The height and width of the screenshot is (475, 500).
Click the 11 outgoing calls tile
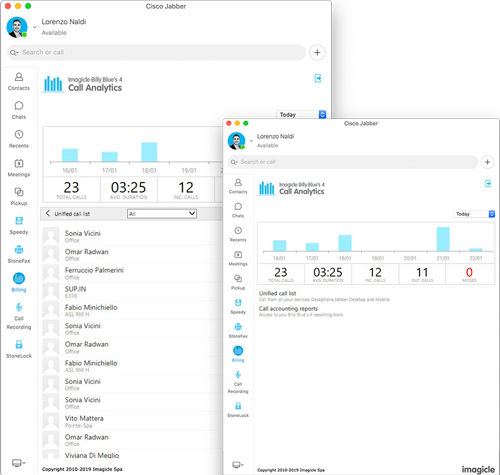coord(422,274)
